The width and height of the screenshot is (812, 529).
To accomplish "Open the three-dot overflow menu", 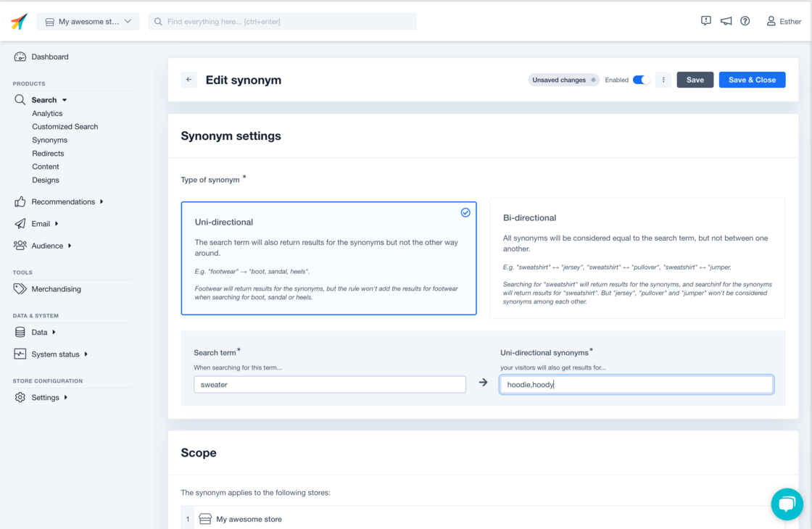I will (x=663, y=80).
